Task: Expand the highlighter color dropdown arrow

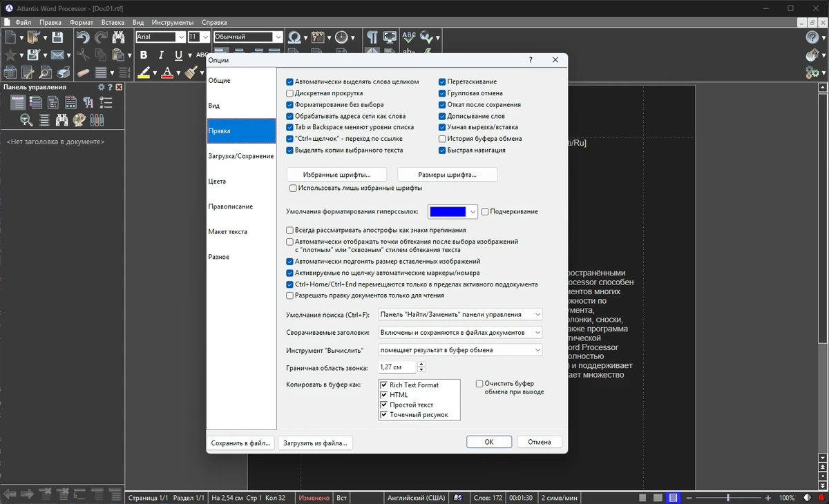Action: [155, 73]
